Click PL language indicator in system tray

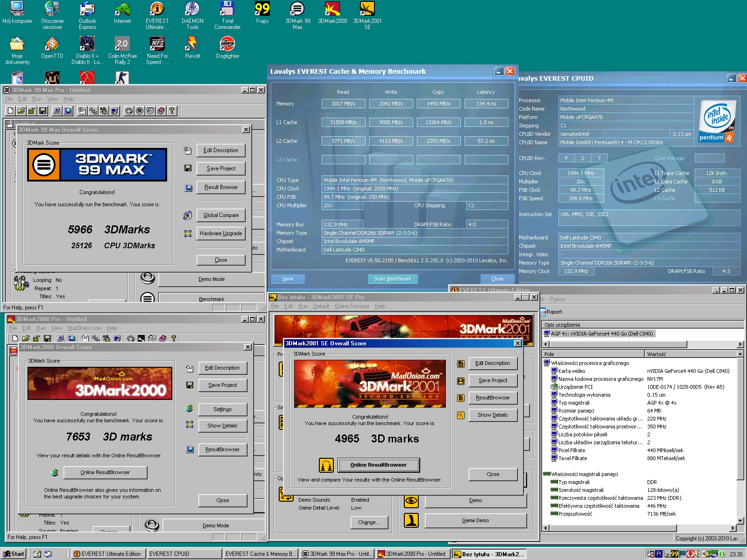(659, 554)
